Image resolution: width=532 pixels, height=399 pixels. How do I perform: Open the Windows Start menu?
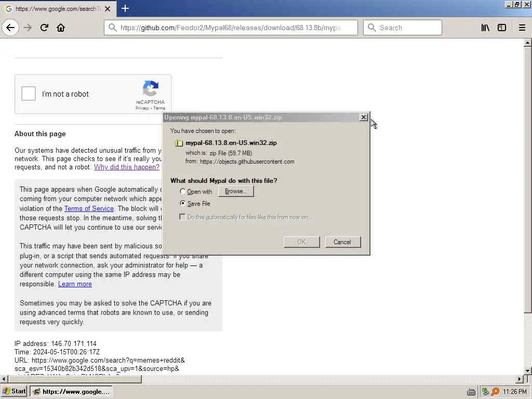[14, 391]
